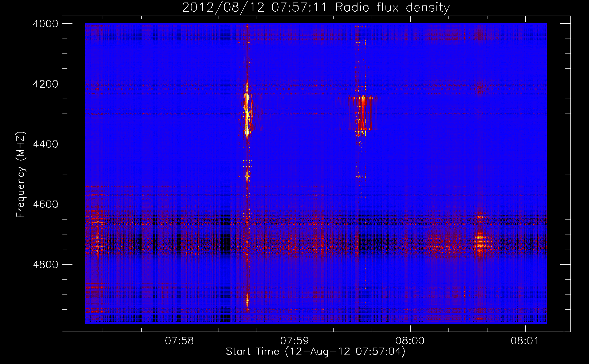
Task: Click the '07:59' time axis label
Action: click(294, 341)
